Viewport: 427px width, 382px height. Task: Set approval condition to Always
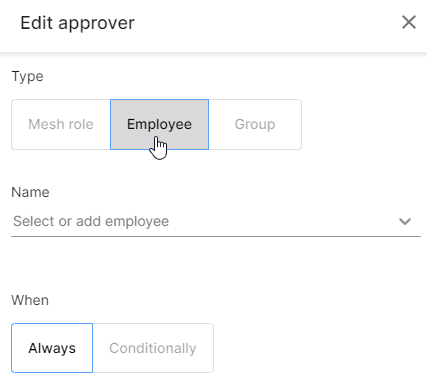(52, 348)
